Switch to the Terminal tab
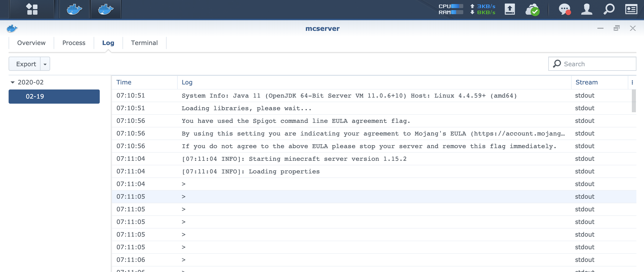This screenshot has width=644, height=272. 144,43
